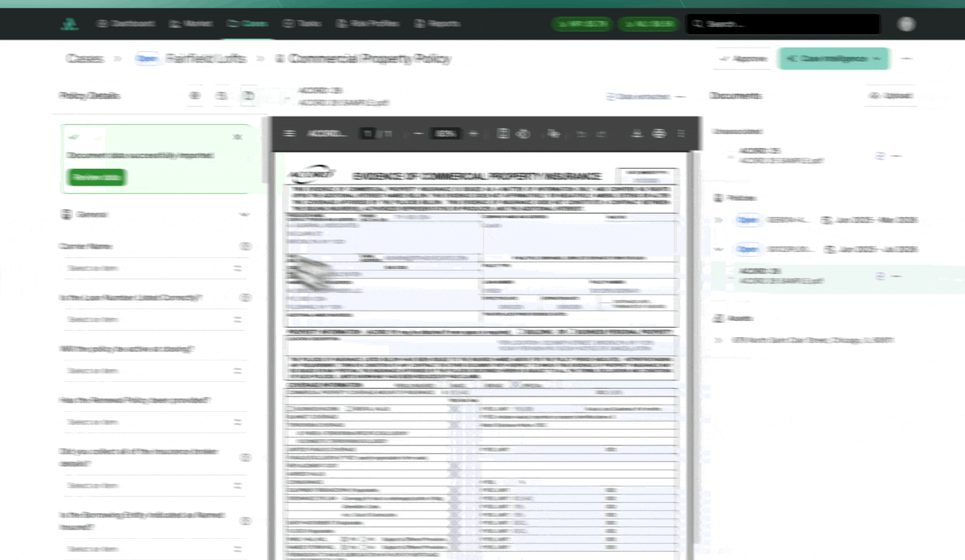Screen dimensions: 965x560
Task: Click the Fairfield Lofts breadcrumb link
Action: tap(206, 59)
